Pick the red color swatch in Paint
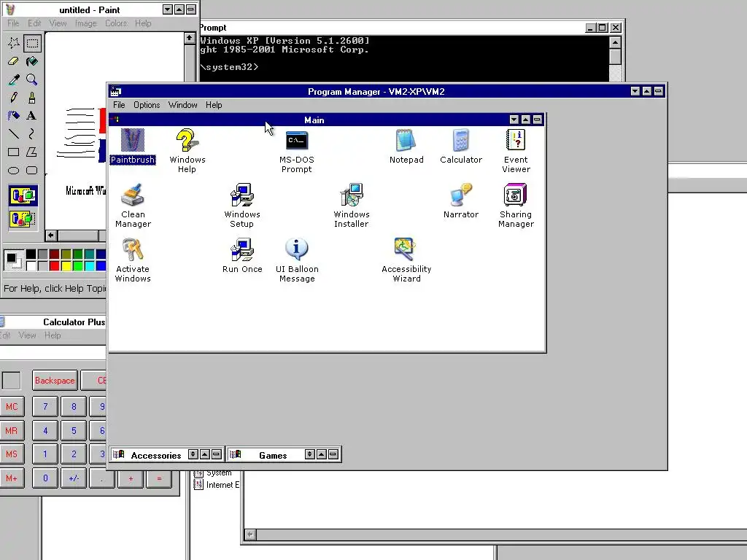 [x=54, y=265]
